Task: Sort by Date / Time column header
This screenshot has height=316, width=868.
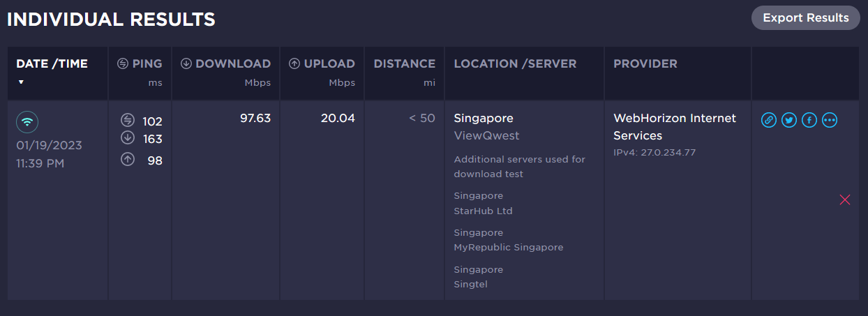Action: coord(52,63)
